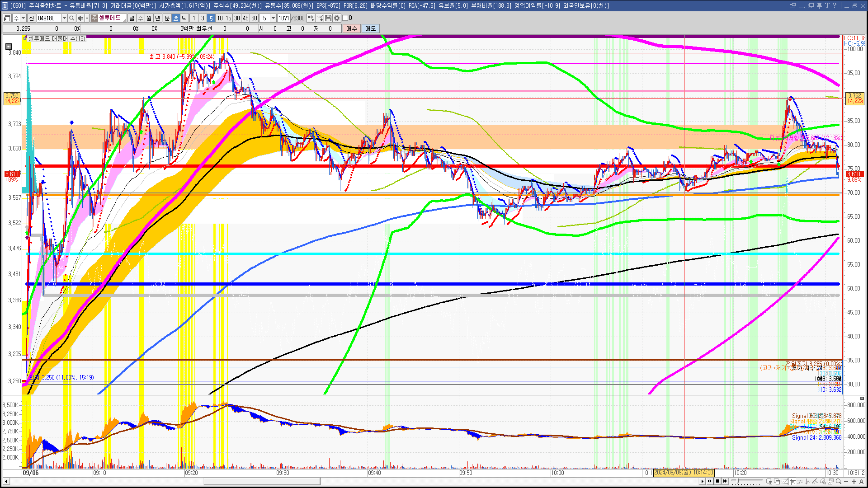The height and width of the screenshot is (488, 868).
Task: Select the 분 (minute) period toggle
Action: (167, 18)
